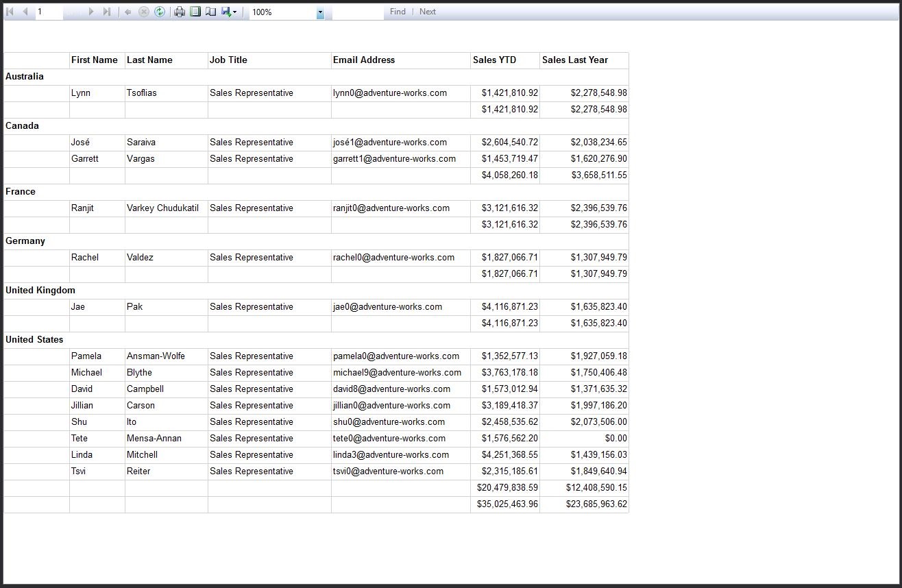Refresh the report
The width and height of the screenshot is (902, 588).
click(160, 11)
